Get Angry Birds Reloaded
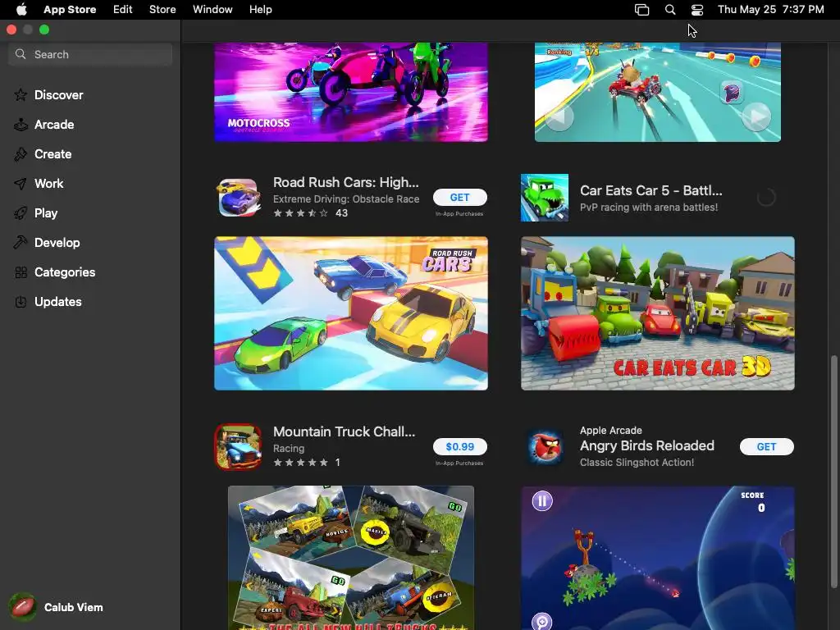The width and height of the screenshot is (840, 630). tap(767, 447)
